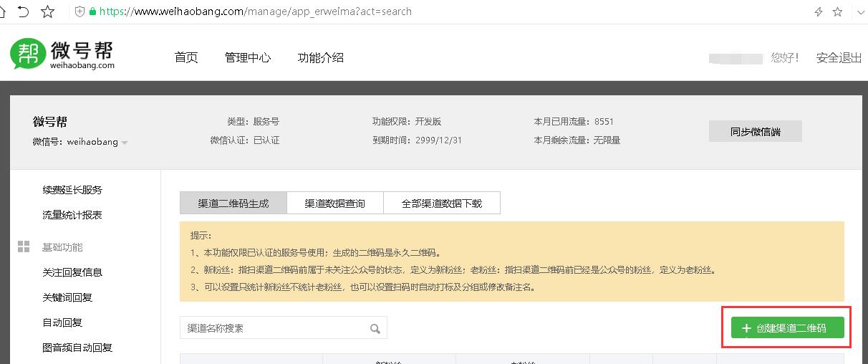Click the 微信认证: 已认证 text

(245, 140)
